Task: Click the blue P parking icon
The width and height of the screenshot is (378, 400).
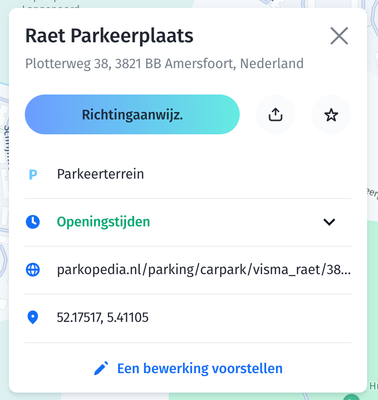Action: pos(33,174)
